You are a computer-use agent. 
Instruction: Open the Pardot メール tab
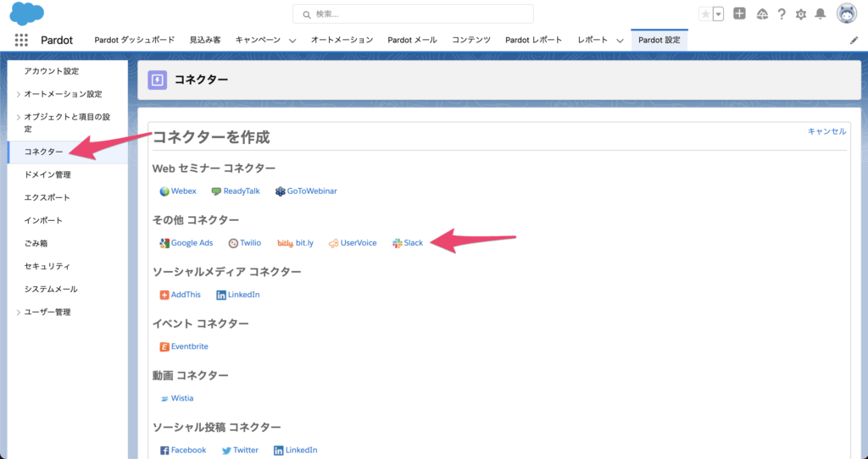[x=413, y=40]
